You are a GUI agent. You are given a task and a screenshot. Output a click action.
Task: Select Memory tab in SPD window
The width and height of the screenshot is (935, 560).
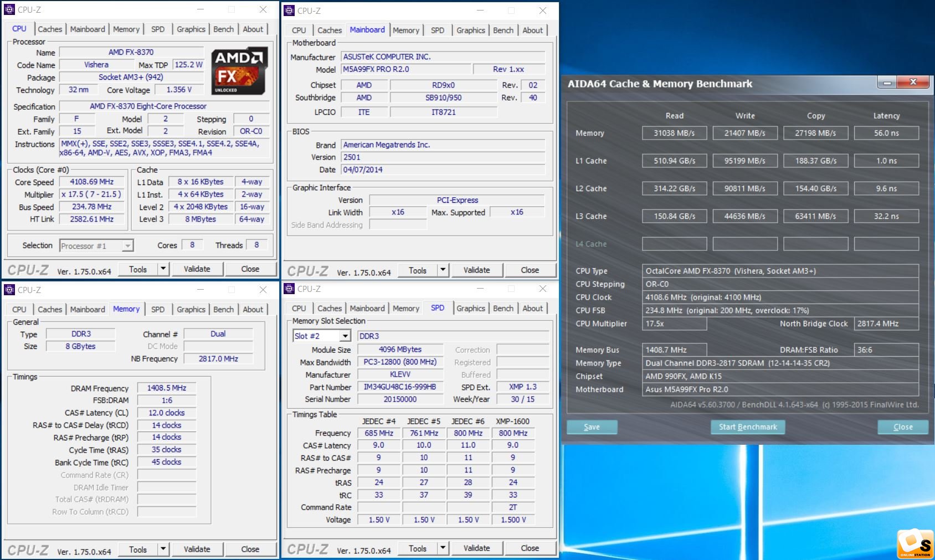pyautogui.click(x=406, y=308)
